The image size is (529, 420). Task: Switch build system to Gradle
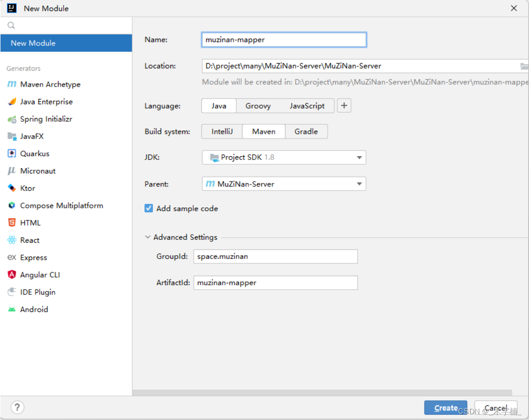pos(306,131)
